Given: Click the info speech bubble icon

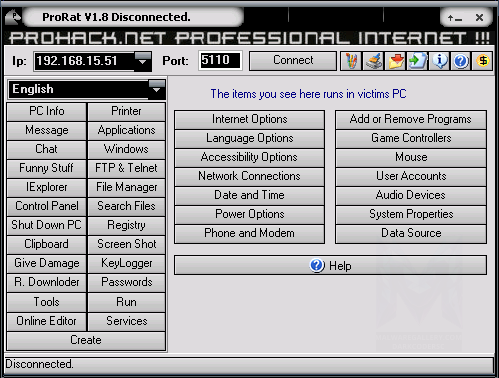Looking at the screenshot, I should (439, 61).
